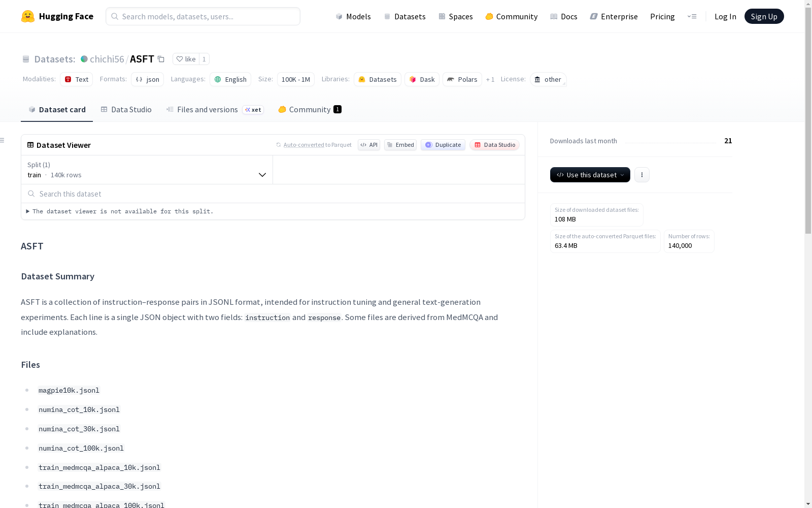812x508 pixels.
Task: Click Log In
Action: pyautogui.click(x=725, y=16)
